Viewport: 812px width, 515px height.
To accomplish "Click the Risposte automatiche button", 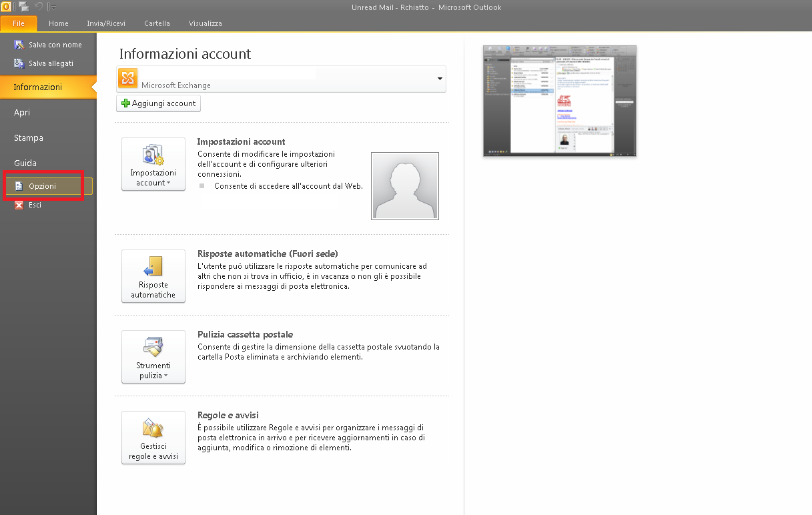I will coord(153,276).
